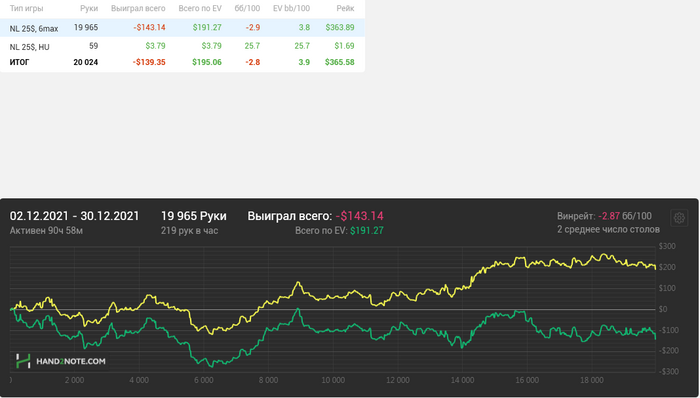Click the -2.9 bb/100 cell
Screen dimensions: 700x398
[253, 27]
